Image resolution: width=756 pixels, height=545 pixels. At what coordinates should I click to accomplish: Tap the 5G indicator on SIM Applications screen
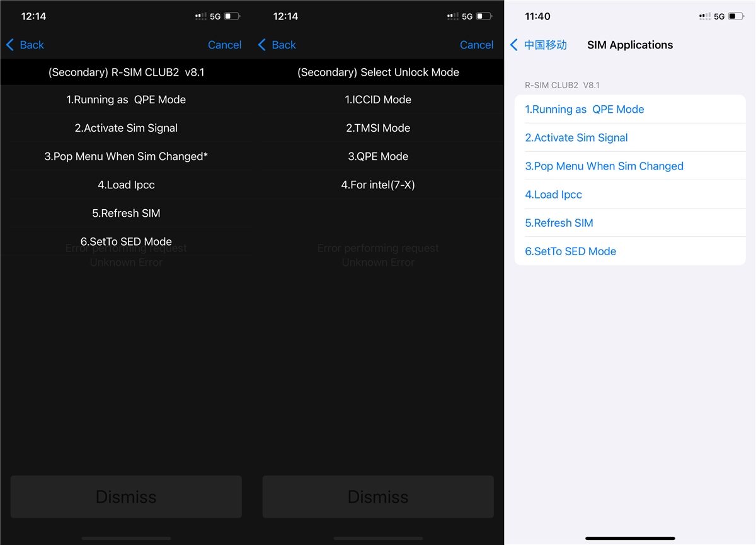tap(719, 16)
